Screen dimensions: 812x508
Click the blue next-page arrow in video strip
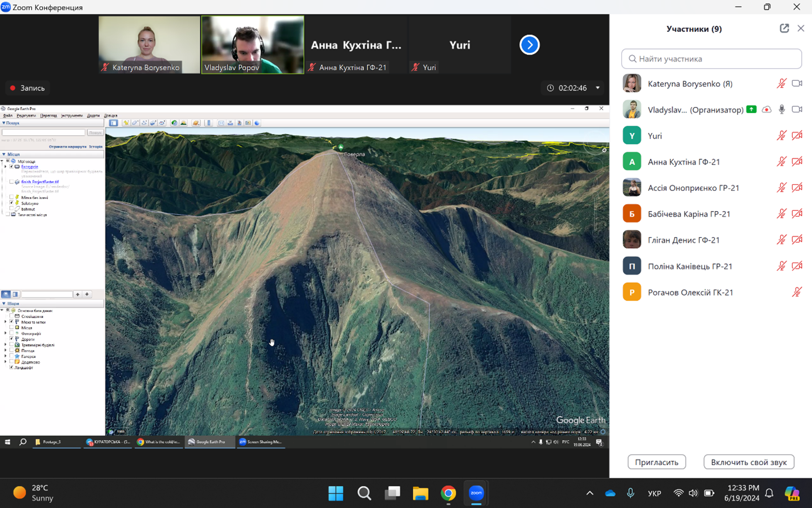point(529,45)
